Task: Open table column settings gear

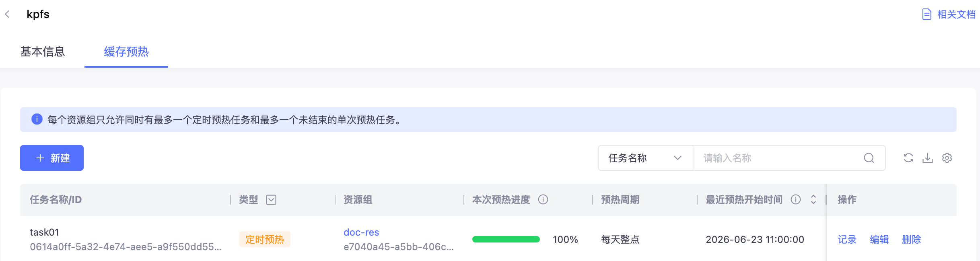Action: pos(947,158)
